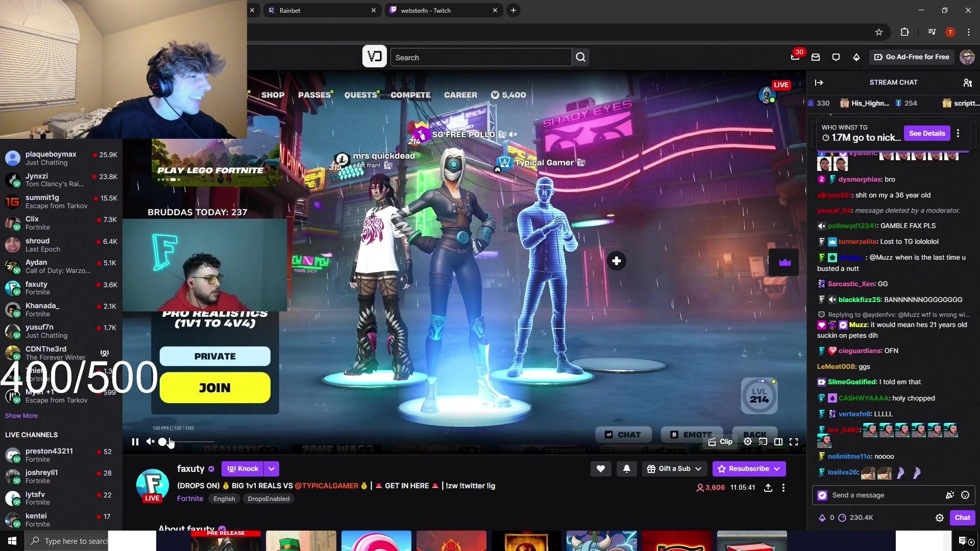Screen dimensions: 980x551
Task: Open Jynxzi channel in sidebar
Action: 61,180
